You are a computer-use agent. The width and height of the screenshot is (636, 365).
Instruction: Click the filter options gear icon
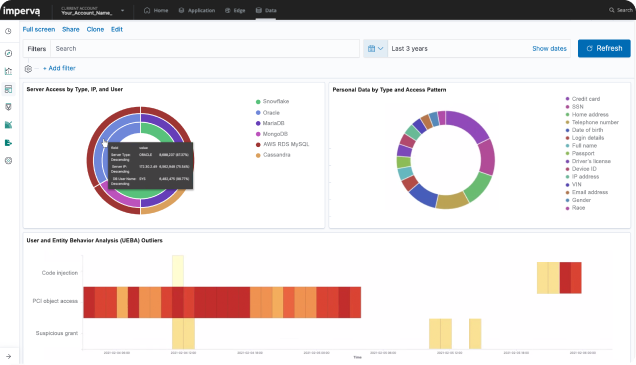[x=28, y=69]
